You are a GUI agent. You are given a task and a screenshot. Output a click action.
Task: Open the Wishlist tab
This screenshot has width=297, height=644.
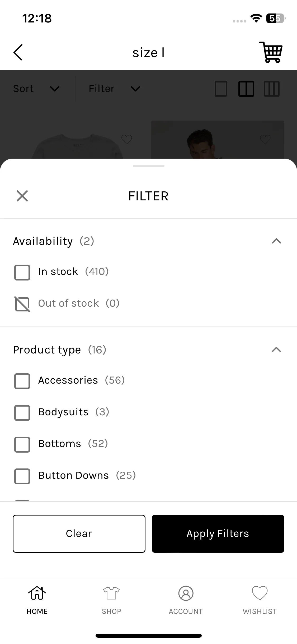pyautogui.click(x=260, y=599)
